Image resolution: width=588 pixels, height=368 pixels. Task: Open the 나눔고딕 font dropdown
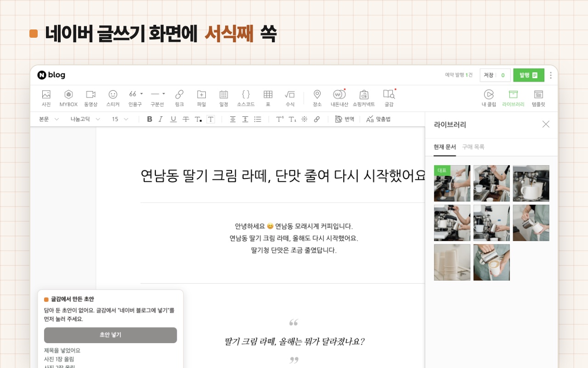pos(85,119)
